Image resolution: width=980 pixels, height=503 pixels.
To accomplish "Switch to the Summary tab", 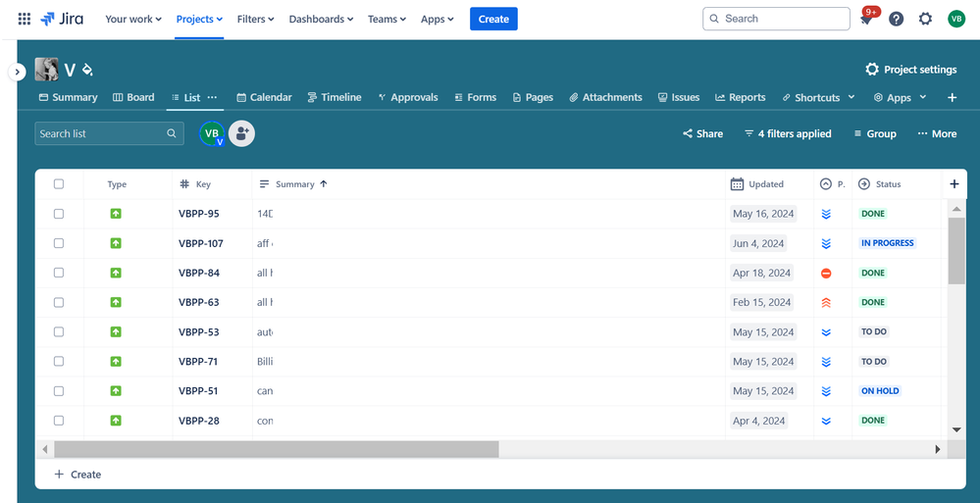I will pyautogui.click(x=68, y=97).
